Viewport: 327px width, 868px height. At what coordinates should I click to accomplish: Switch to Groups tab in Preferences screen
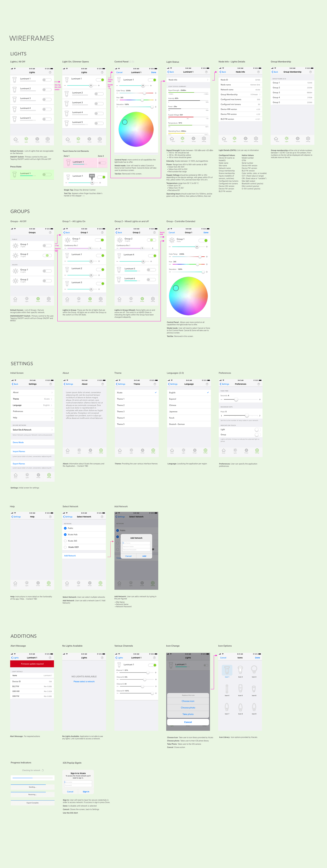pos(246,451)
